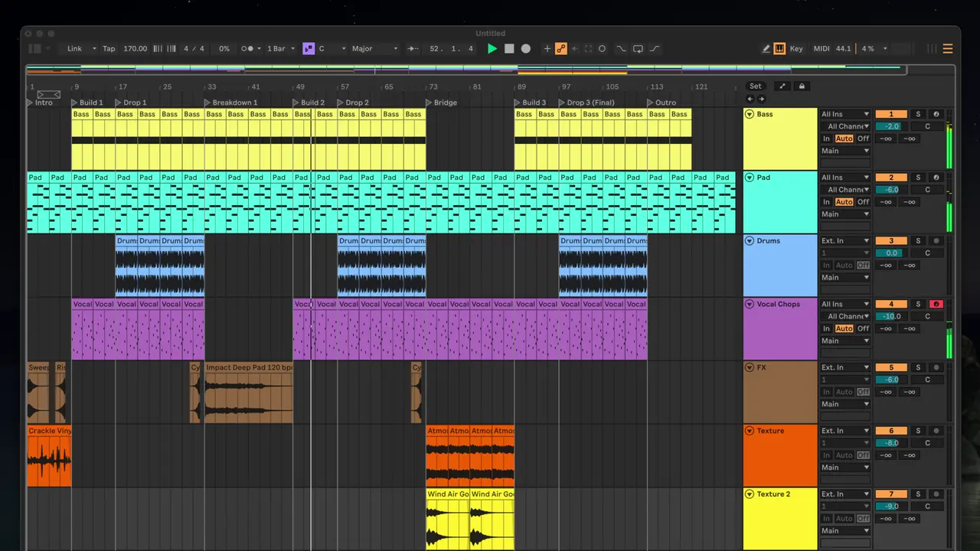Toggle the metronome icon

247,49
